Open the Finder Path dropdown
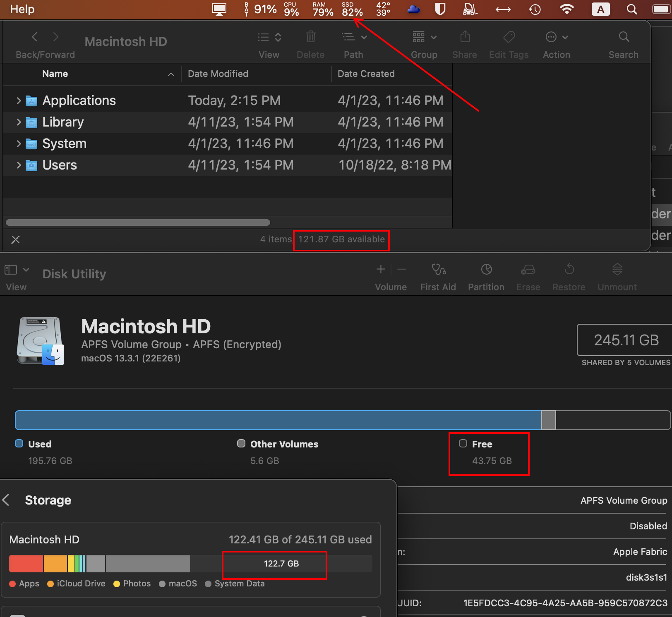672x617 pixels. (x=354, y=37)
